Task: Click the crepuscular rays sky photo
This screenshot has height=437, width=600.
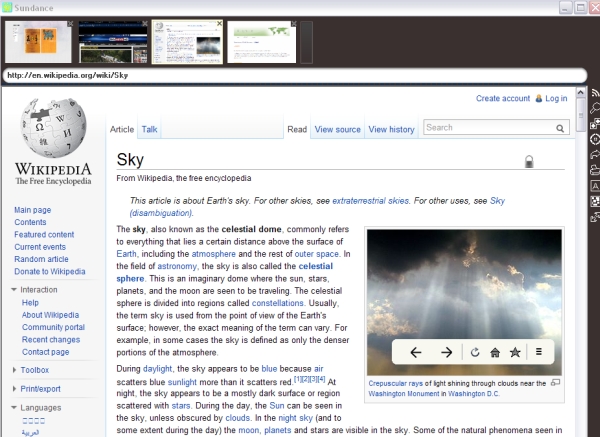Action: point(464,302)
